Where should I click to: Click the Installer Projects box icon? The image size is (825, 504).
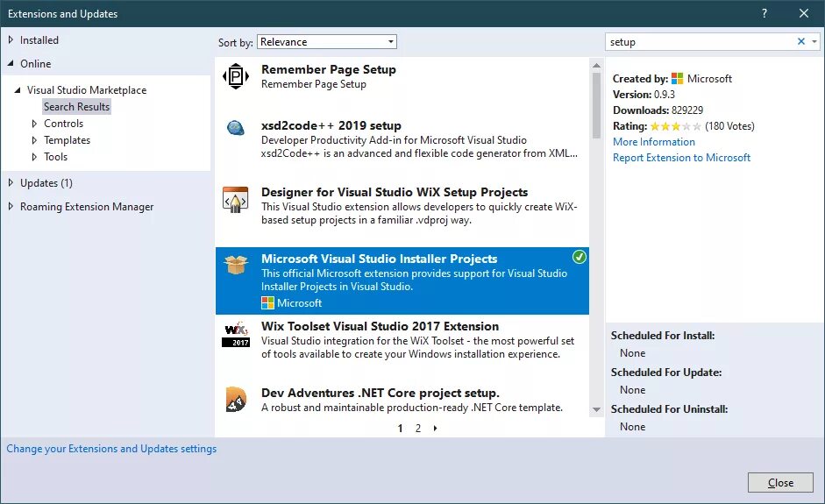tap(236, 265)
